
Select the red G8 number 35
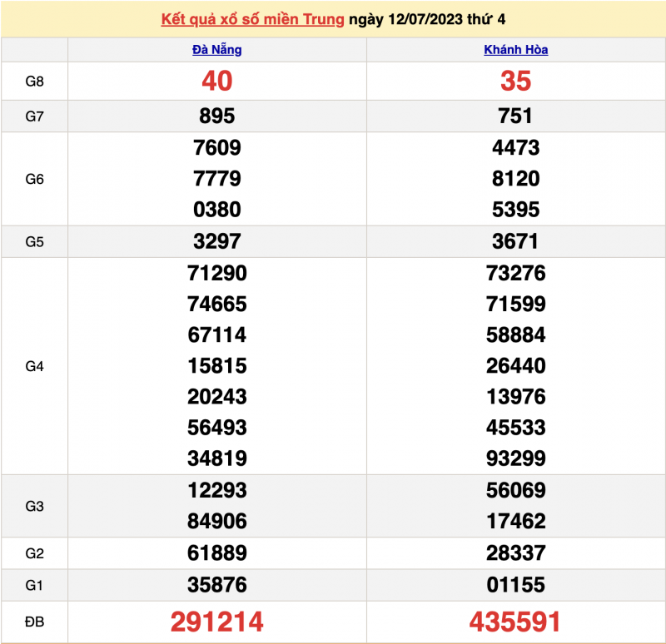pos(515,81)
